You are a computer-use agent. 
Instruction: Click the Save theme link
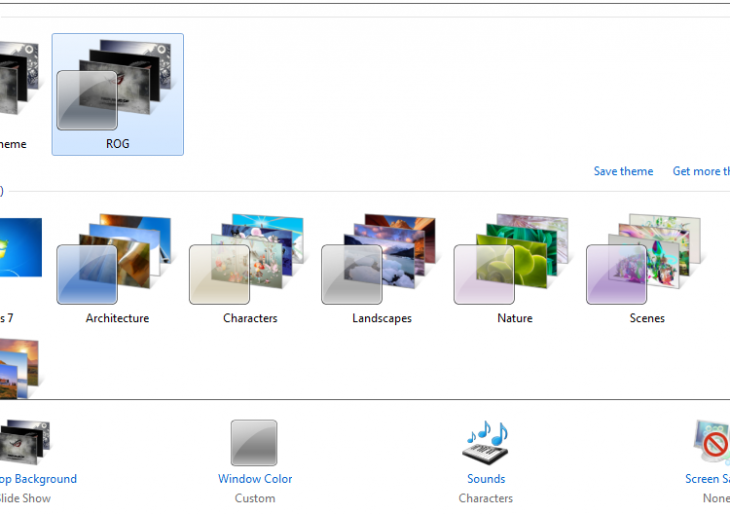[623, 171]
